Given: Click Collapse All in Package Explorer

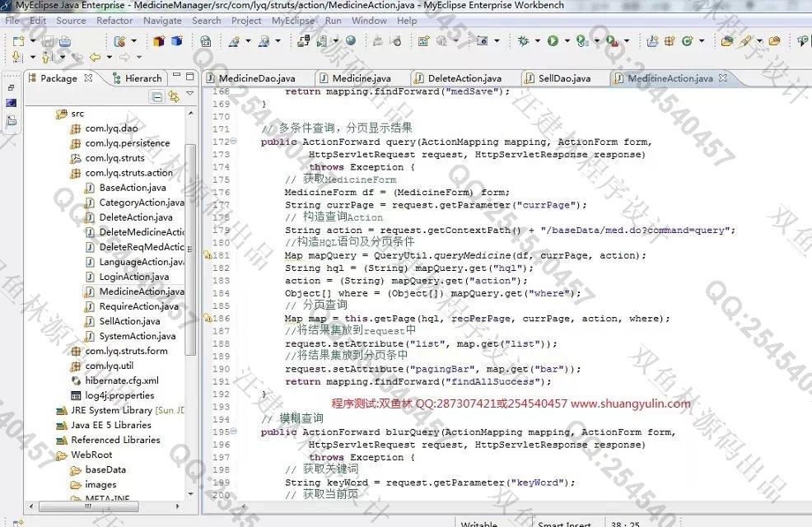Looking at the screenshot, I should coord(157,96).
